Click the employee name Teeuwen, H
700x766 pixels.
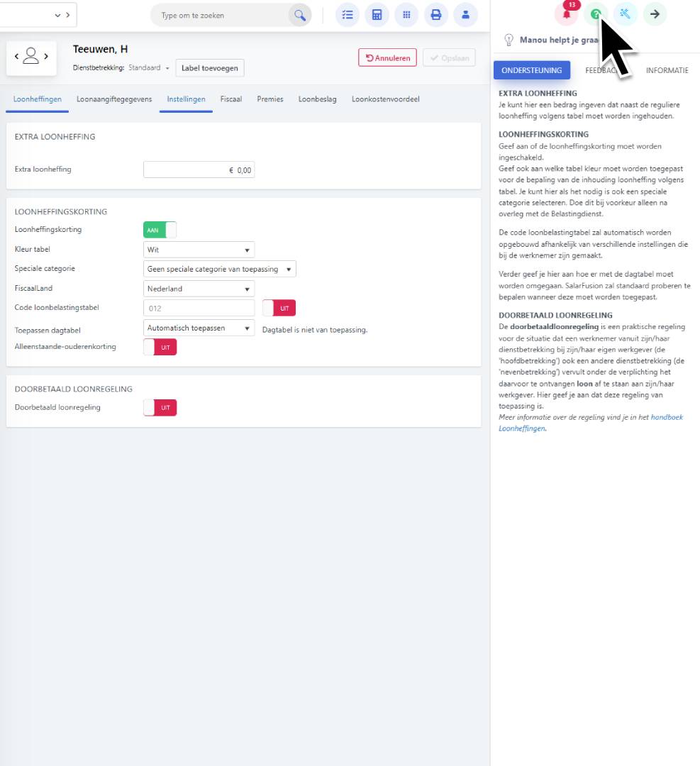coord(100,50)
